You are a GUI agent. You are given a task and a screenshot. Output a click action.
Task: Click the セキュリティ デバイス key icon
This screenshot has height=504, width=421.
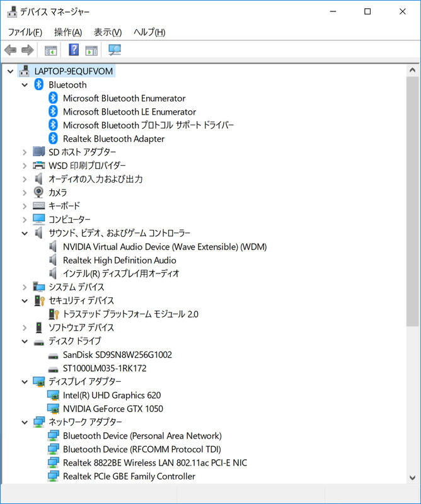[40, 301]
